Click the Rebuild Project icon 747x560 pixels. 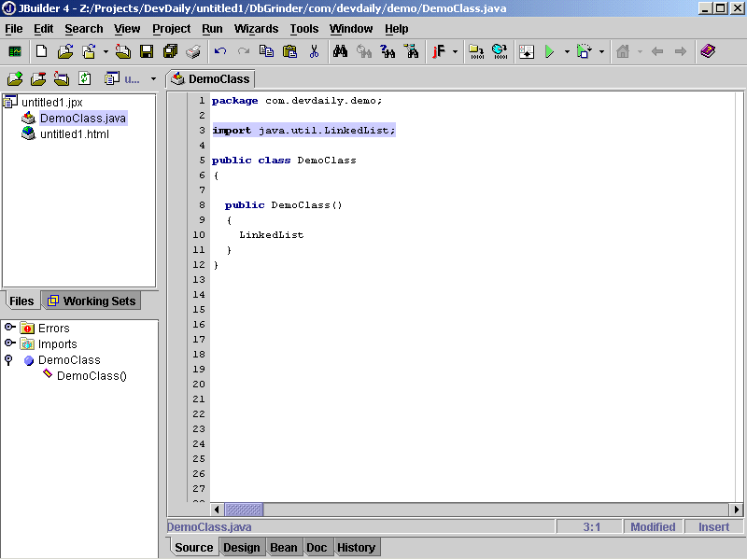[x=500, y=51]
